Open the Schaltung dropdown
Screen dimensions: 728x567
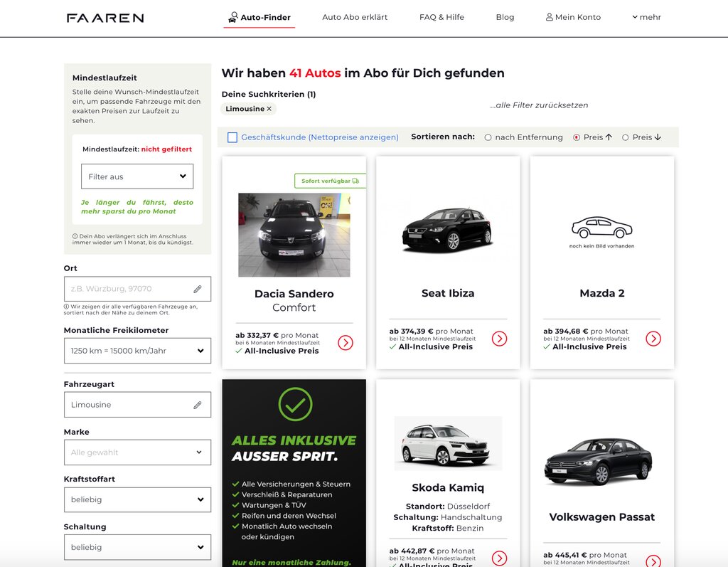pos(137,547)
